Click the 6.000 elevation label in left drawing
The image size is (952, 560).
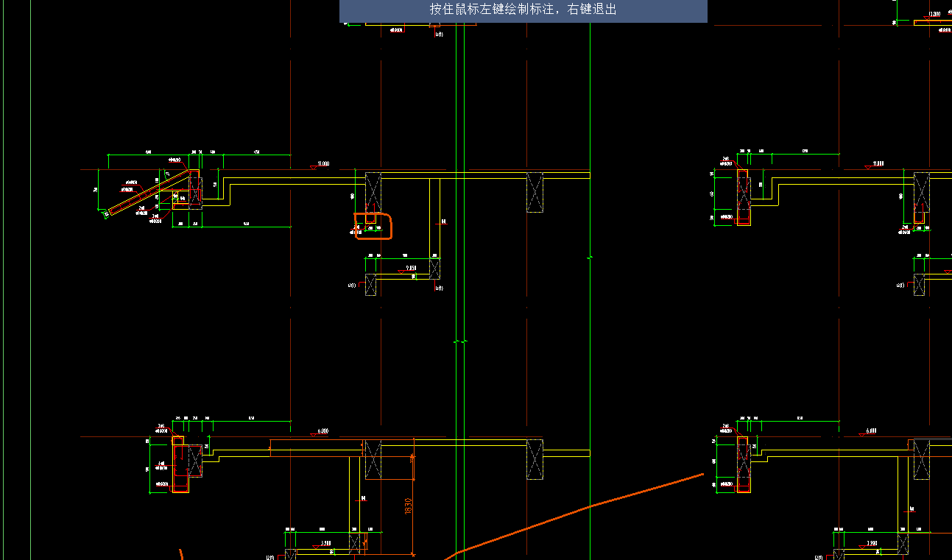[322, 431]
